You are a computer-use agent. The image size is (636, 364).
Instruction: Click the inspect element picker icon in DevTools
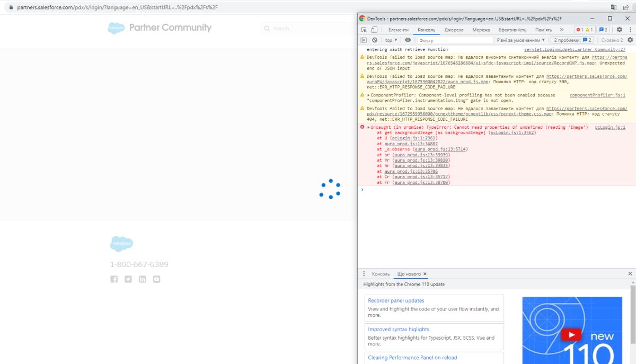[x=364, y=30]
